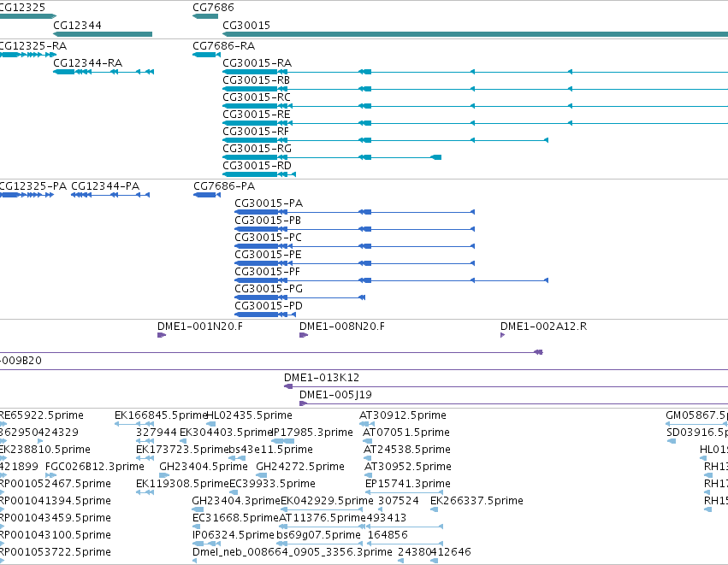Viewport: 728px width, 565px height.
Task: Click the EC31668.5prime EST label
Action: point(235,519)
